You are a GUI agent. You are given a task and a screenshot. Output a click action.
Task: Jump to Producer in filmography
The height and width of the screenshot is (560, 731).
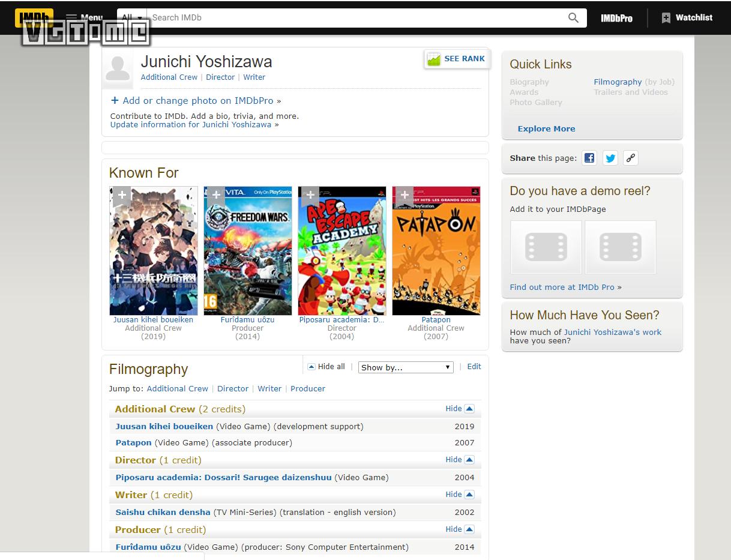pos(308,389)
